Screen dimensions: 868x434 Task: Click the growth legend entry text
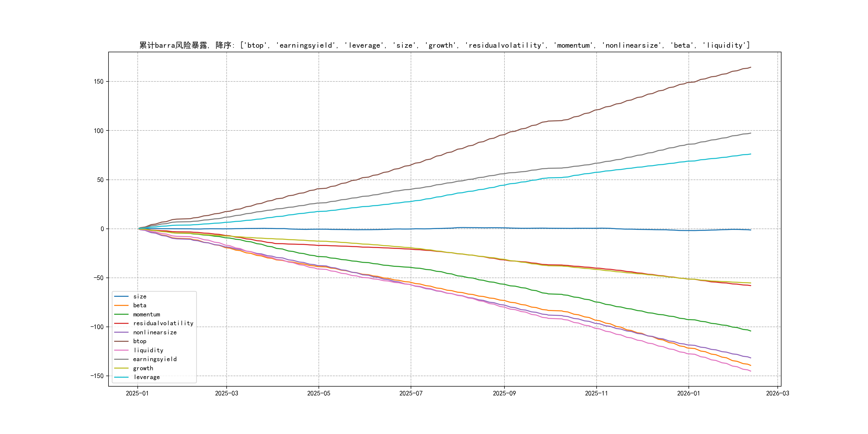click(x=143, y=368)
